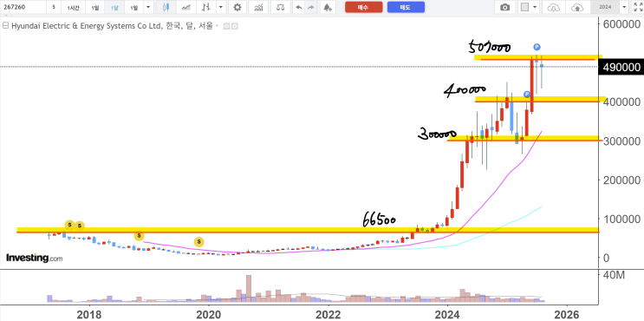Viewport: 644px width, 321px height.
Task: Expand the bar style dropdown arrow
Action: point(221,7)
